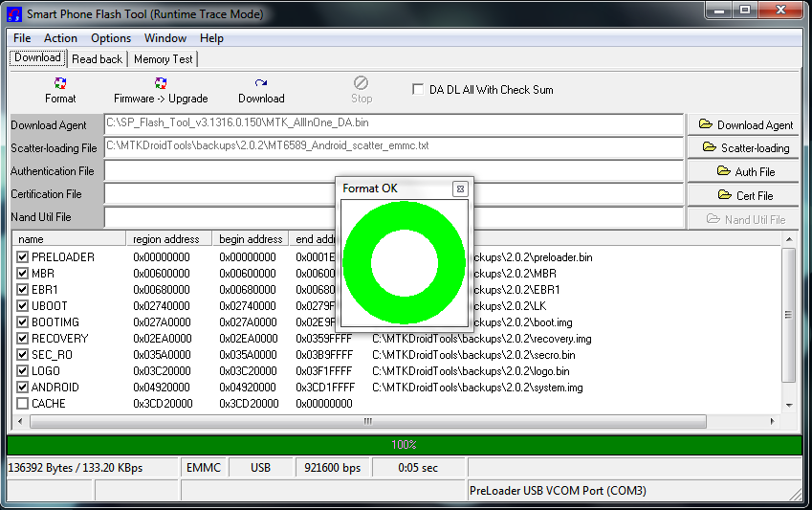Click the Scatter-loading File path field
Screen dimensions: 812x510
394,146
